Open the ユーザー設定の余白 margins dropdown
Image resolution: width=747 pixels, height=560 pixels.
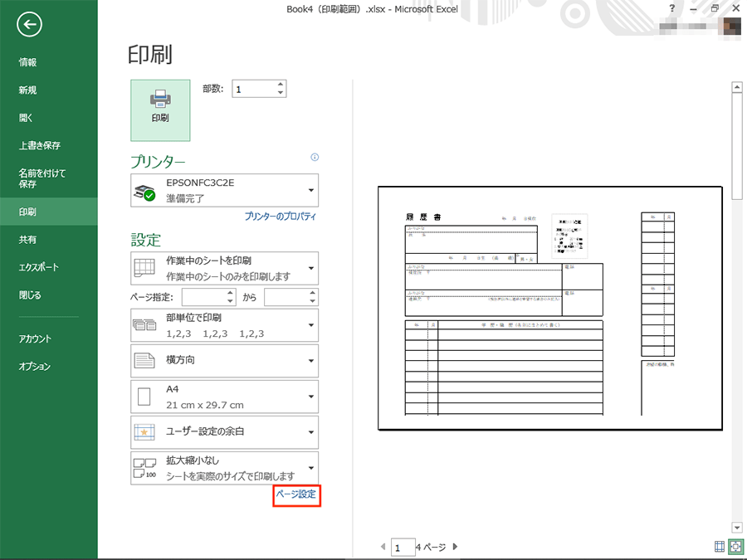coord(224,432)
